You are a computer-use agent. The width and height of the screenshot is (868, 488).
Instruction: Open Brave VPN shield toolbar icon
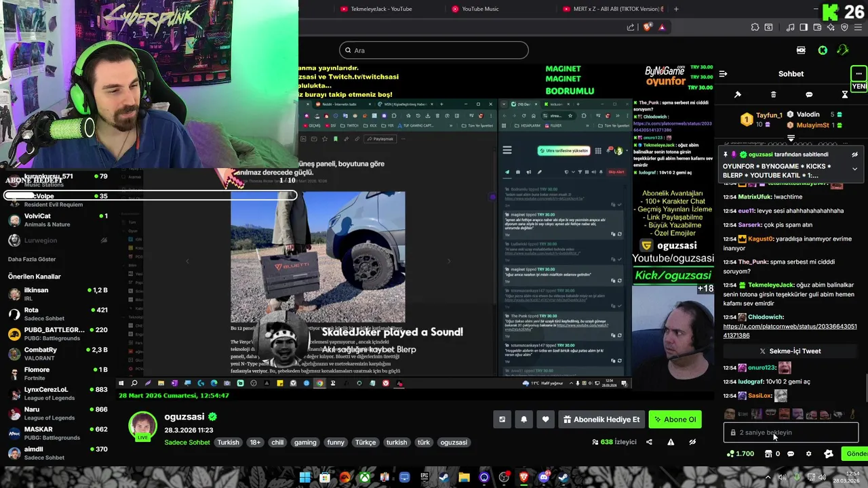(x=844, y=27)
